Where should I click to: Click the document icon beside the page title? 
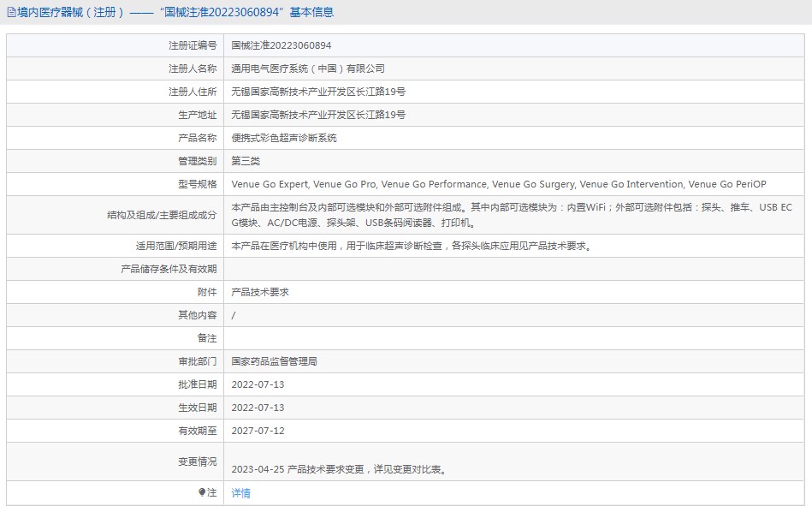tap(11, 13)
